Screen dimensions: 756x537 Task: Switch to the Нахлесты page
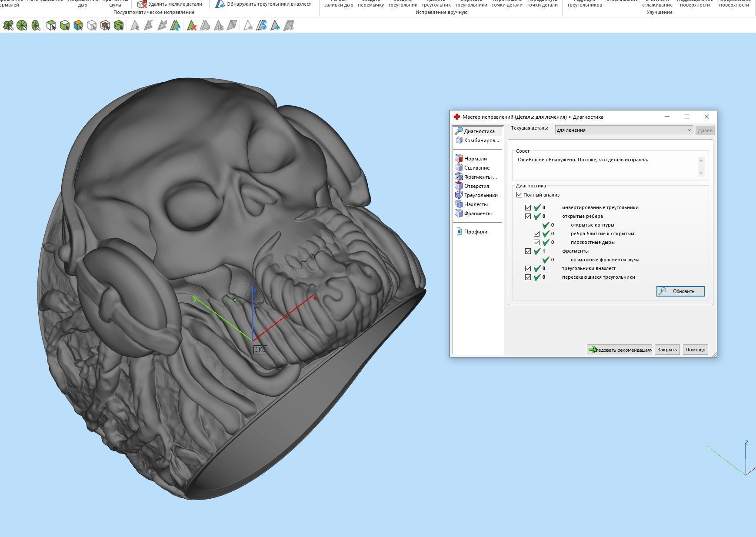[472, 204]
